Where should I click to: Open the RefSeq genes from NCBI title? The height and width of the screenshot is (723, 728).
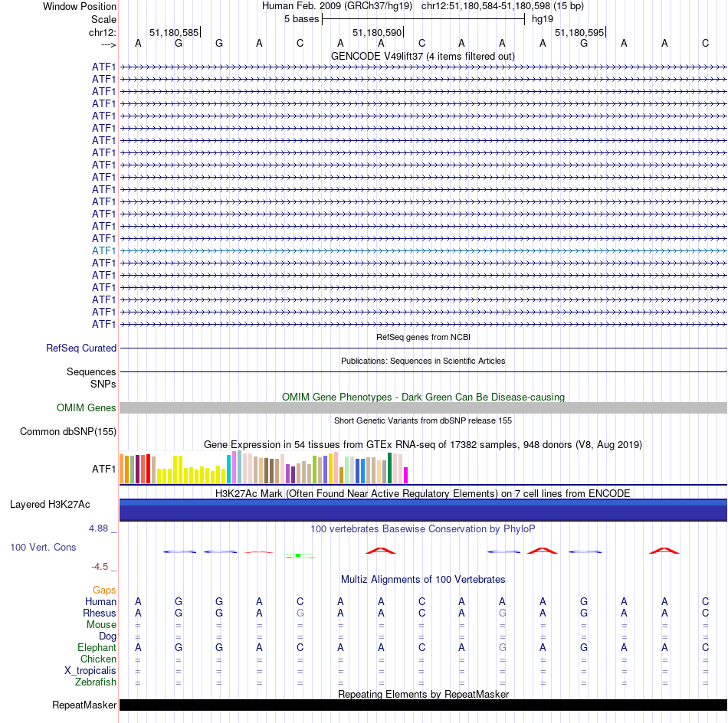423,337
